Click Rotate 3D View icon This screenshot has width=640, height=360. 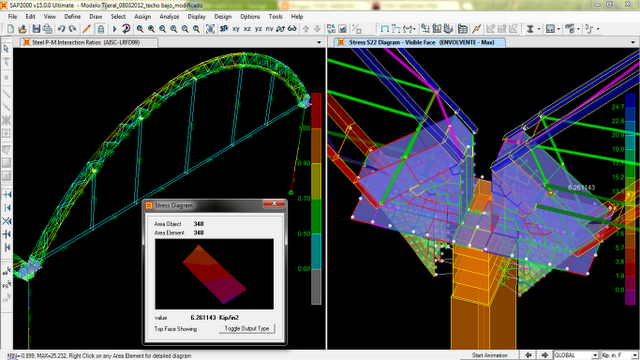280,29
